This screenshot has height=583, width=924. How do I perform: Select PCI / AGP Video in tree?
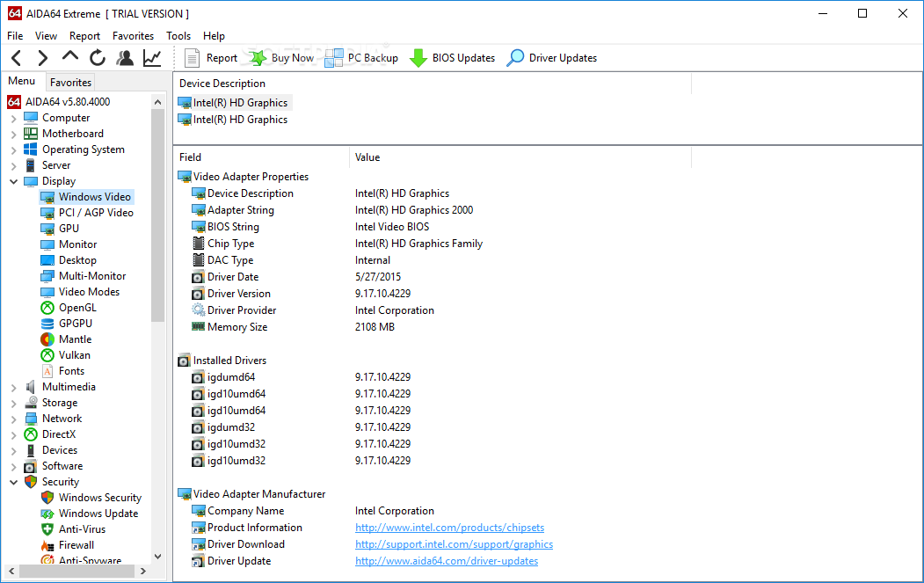[96, 213]
